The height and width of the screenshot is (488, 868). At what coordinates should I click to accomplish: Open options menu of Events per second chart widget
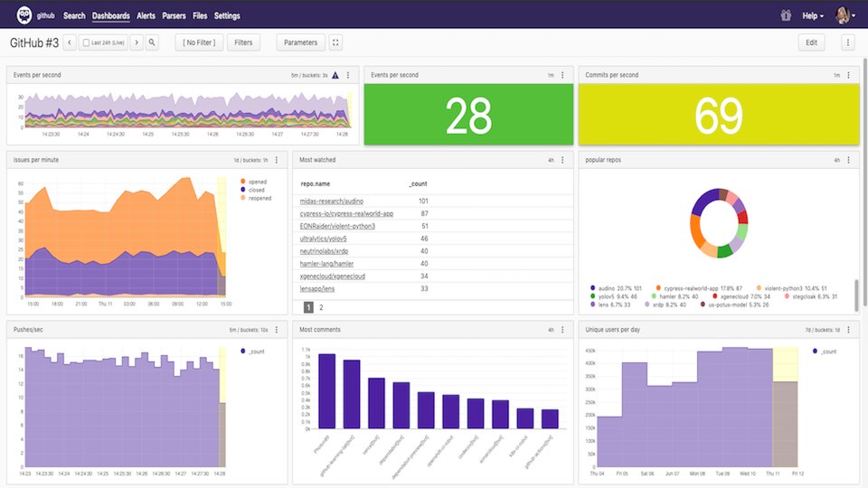click(347, 75)
